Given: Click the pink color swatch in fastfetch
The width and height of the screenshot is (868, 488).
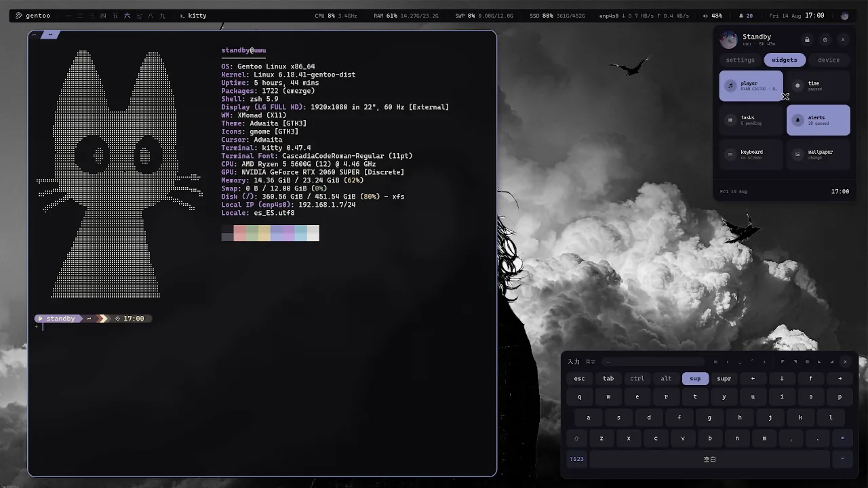Looking at the screenshot, I should click(x=239, y=233).
